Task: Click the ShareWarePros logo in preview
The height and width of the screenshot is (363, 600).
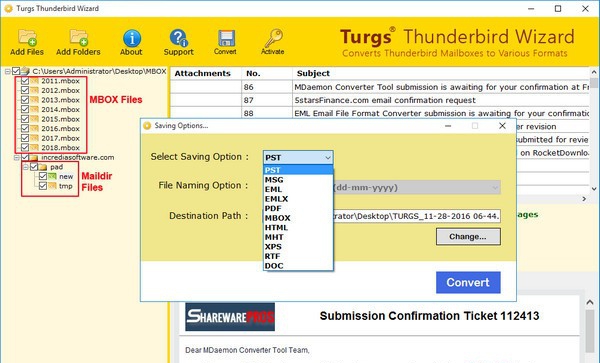Action: pos(230,317)
